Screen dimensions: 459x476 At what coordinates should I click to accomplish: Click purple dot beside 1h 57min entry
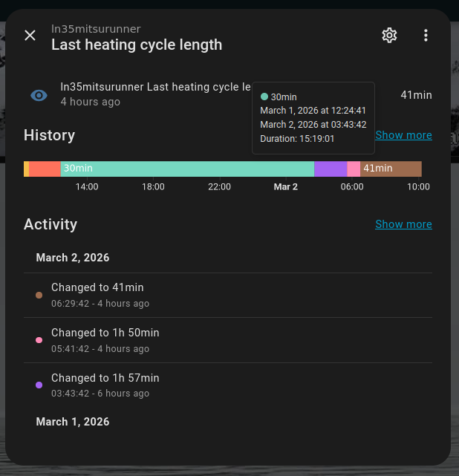pyautogui.click(x=39, y=385)
